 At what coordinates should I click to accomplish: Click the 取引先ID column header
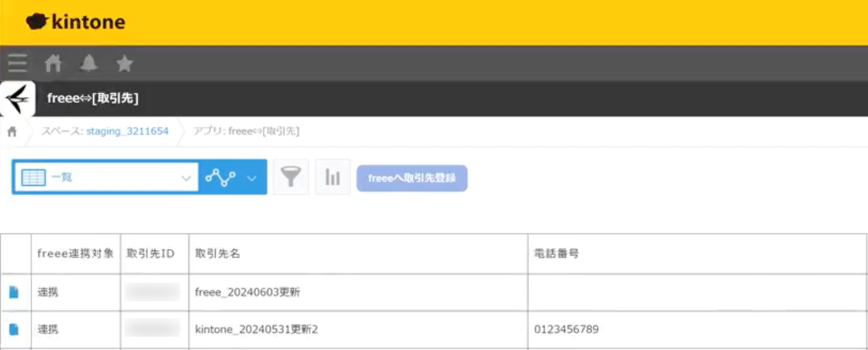pos(154,254)
